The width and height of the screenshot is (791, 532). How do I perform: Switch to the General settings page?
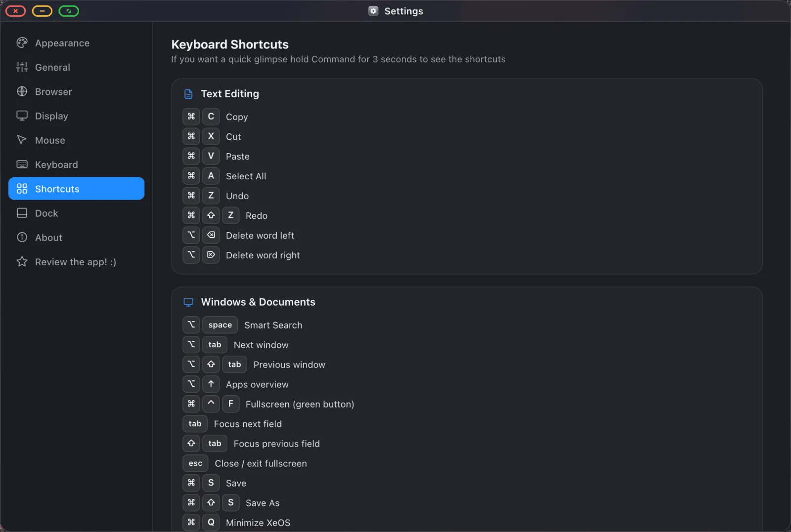[x=76, y=67]
